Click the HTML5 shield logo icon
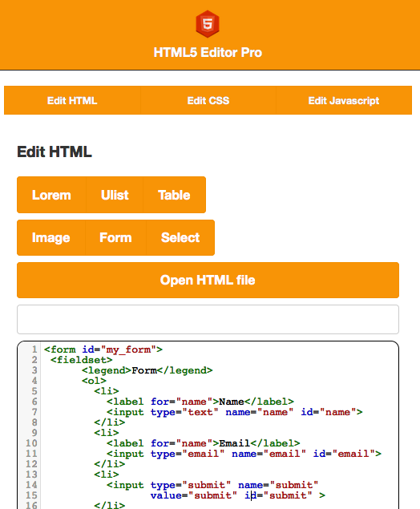 tap(208, 24)
